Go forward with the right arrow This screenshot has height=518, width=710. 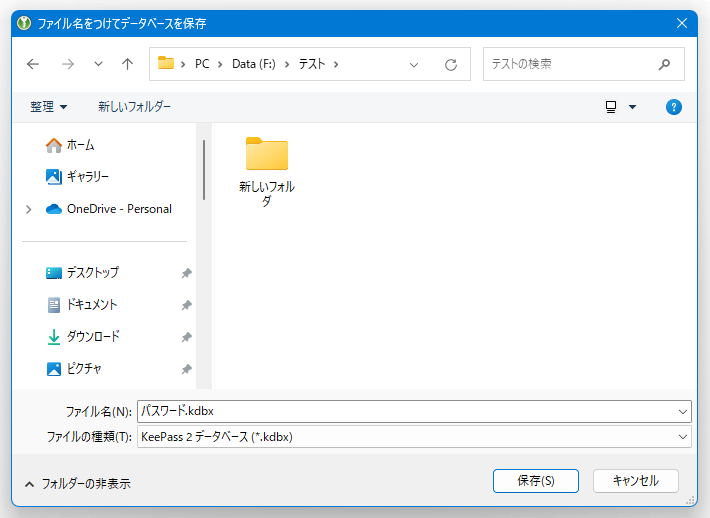pyautogui.click(x=68, y=64)
